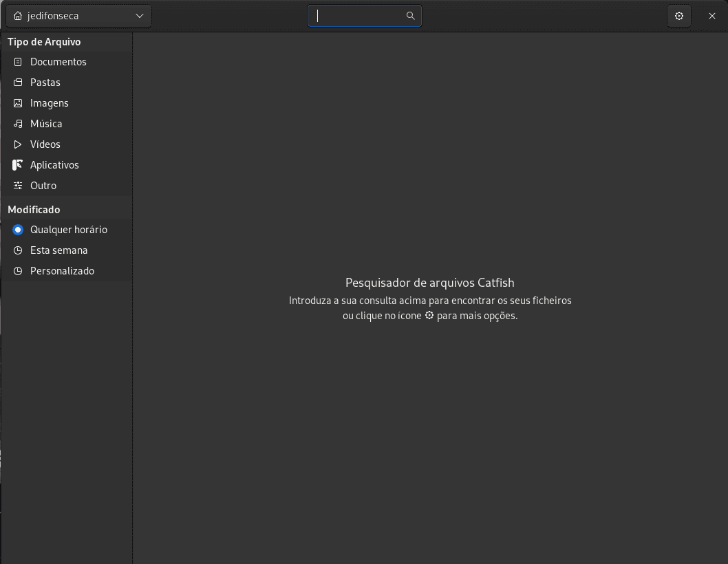This screenshot has height=564, width=728.
Task: Click the Introduza a sua consulta text
Action: click(430, 301)
